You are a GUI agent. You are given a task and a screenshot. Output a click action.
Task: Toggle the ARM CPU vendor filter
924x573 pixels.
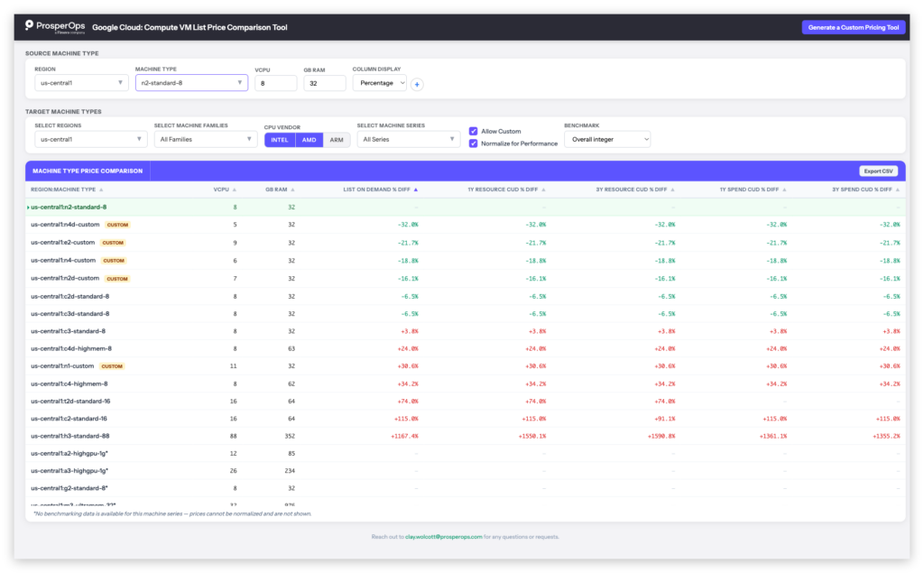click(337, 140)
